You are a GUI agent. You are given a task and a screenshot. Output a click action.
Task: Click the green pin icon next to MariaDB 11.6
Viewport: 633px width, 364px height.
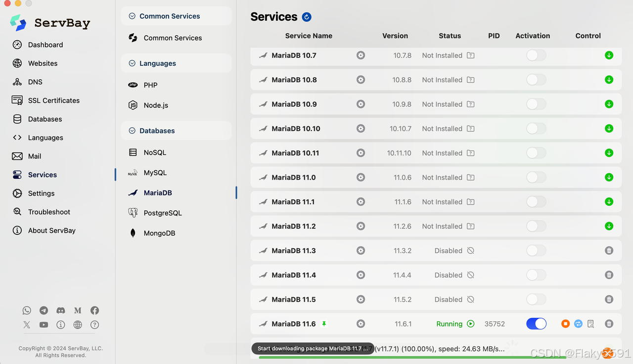324,324
